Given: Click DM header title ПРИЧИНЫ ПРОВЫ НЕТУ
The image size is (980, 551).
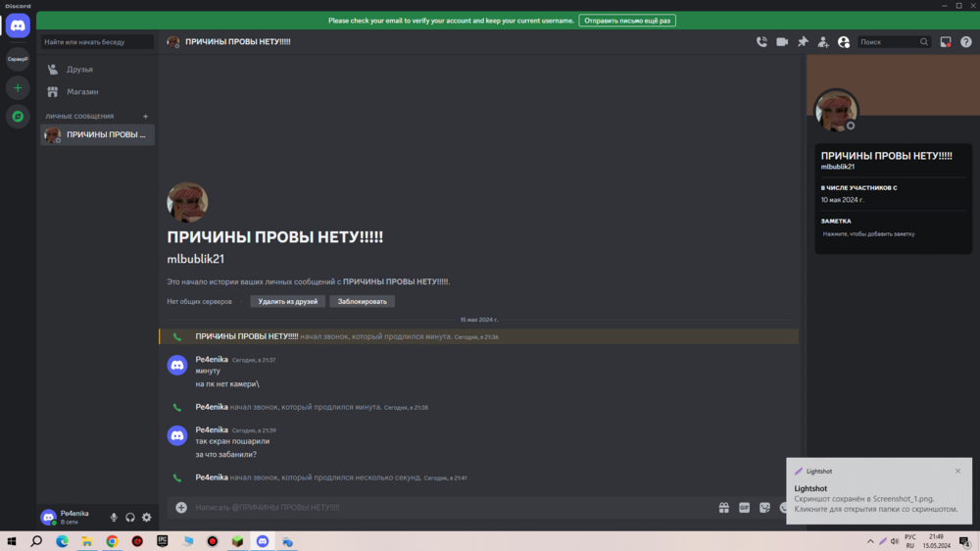Looking at the screenshot, I should tap(237, 42).
